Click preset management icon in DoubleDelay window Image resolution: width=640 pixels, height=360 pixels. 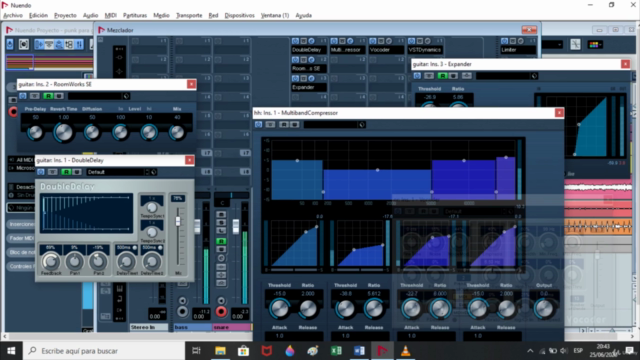pos(153,172)
